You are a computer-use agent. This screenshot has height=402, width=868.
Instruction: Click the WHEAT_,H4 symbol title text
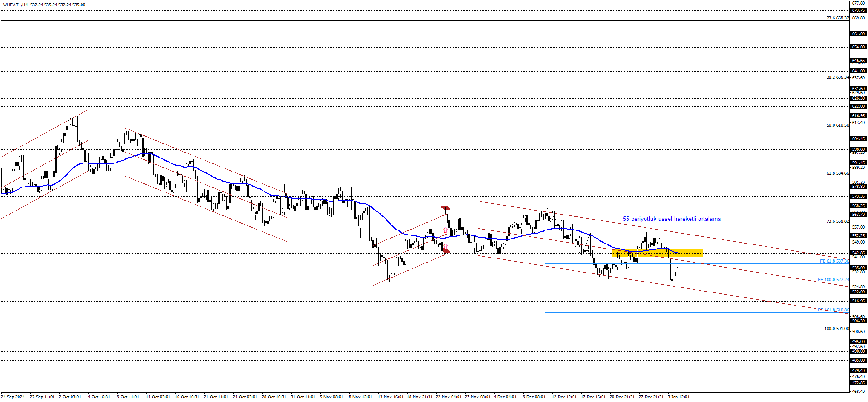[x=15, y=5]
